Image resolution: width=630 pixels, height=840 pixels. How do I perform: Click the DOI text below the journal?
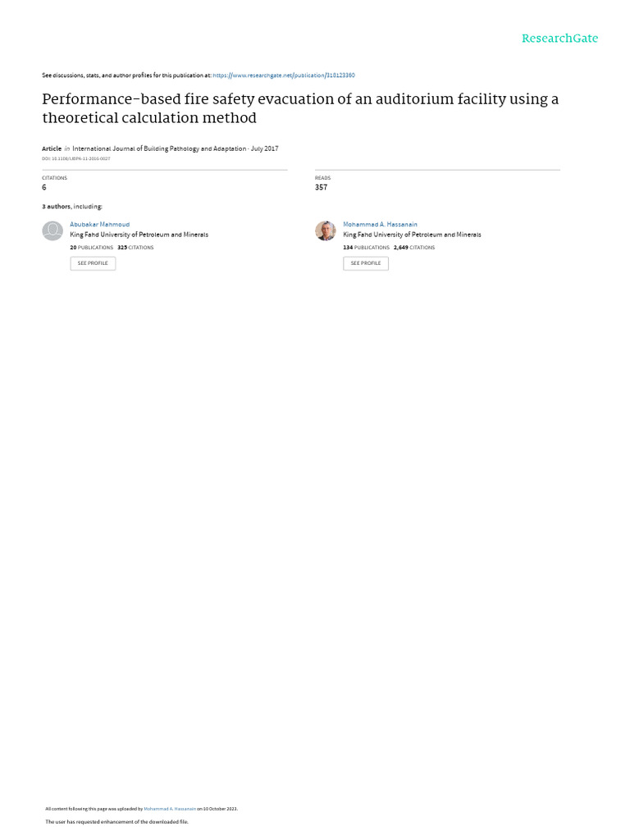click(75, 158)
